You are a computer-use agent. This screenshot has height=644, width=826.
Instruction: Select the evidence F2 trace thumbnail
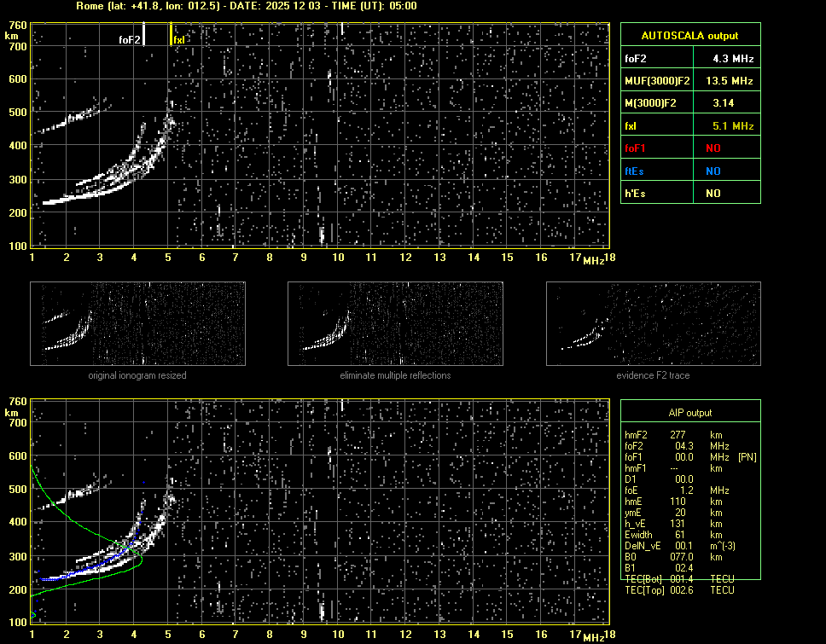653,322
